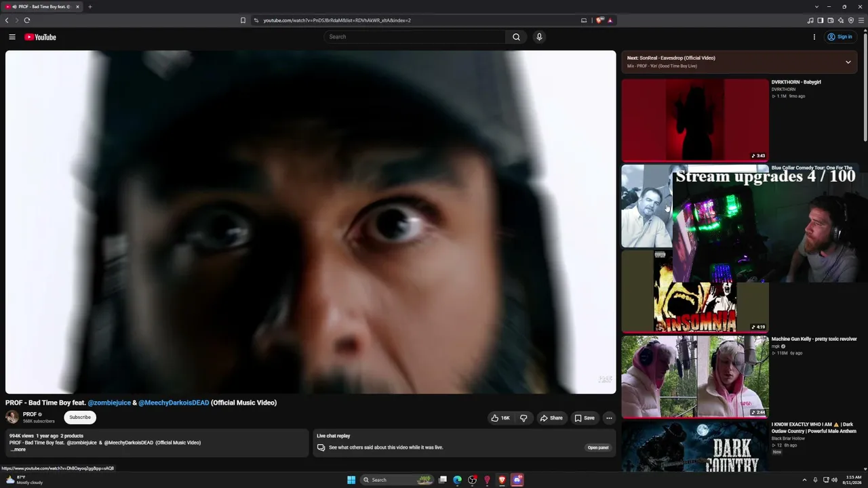Dislike the Bad Time Boy video

(524, 418)
